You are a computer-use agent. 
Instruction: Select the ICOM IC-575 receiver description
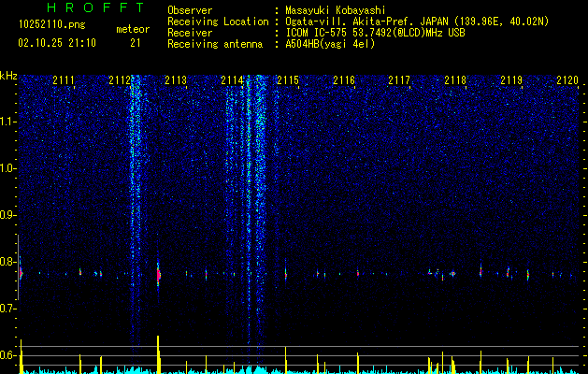click(x=375, y=33)
